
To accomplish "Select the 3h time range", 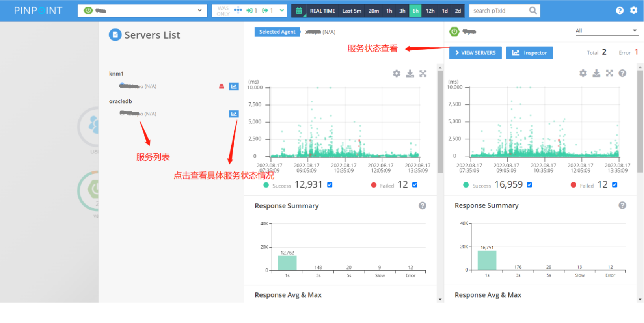I will coord(403,11).
